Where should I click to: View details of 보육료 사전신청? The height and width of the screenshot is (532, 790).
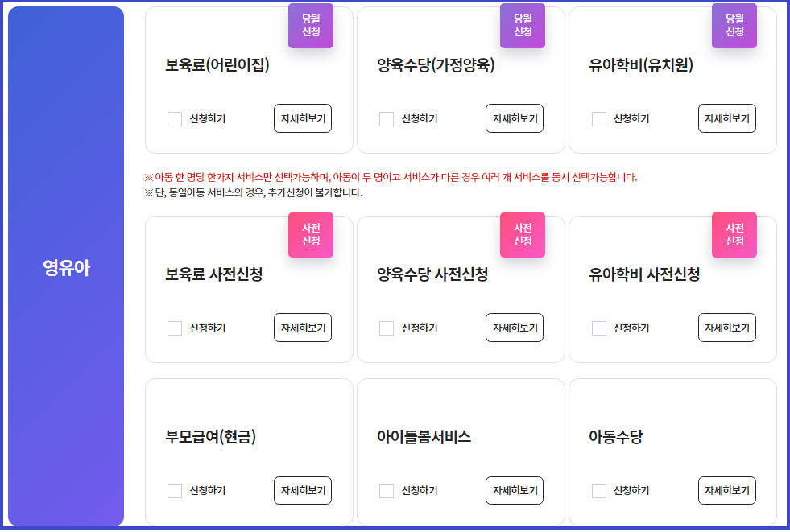coord(302,328)
